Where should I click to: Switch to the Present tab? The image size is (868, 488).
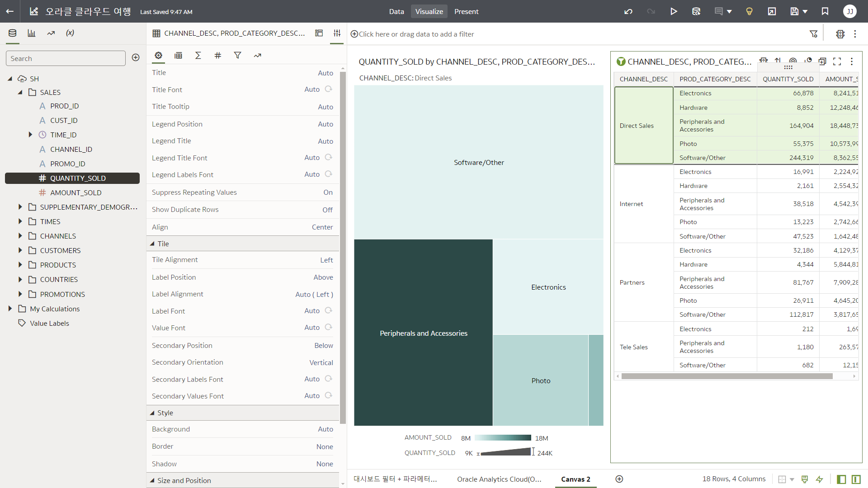[x=466, y=12]
